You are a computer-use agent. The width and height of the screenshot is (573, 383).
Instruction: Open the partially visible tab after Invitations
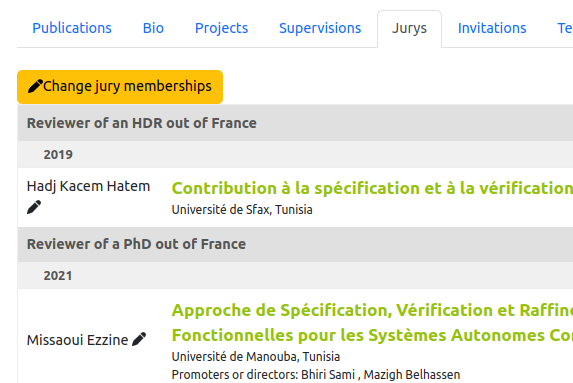point(565,28)
